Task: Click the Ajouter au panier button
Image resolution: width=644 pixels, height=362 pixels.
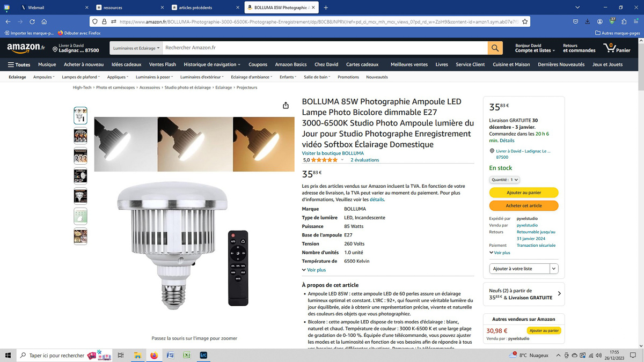Action: tap(524, 193)
